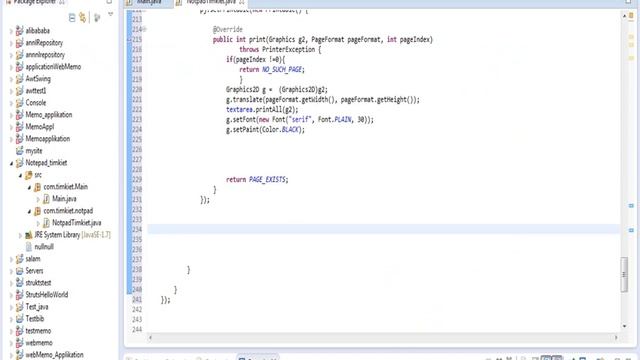Screen dimensions: 640x360
Task: Click the Memo_applikation project icon
Action: 19,115
